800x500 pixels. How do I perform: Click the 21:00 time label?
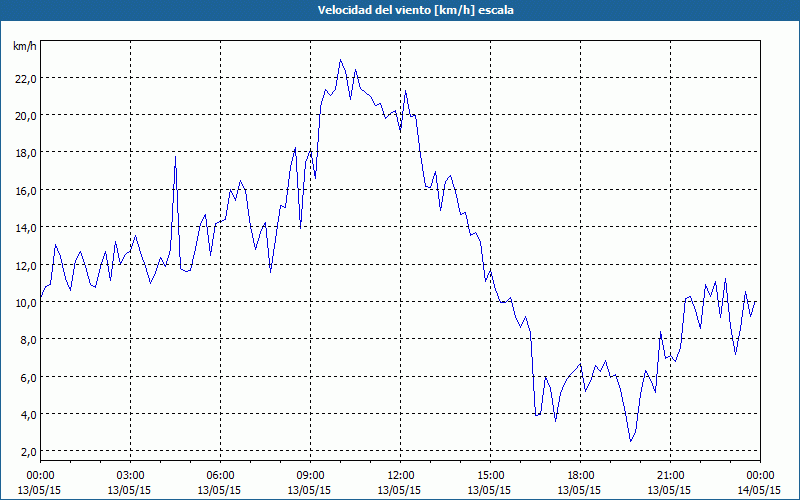pyautogui.click(x=670, y=476)
